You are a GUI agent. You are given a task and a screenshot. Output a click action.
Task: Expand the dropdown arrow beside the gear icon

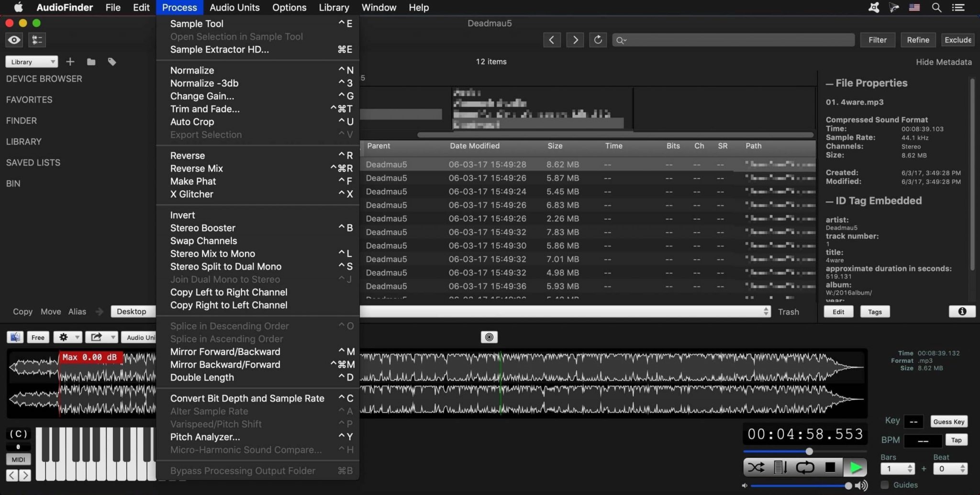(77, 337)
